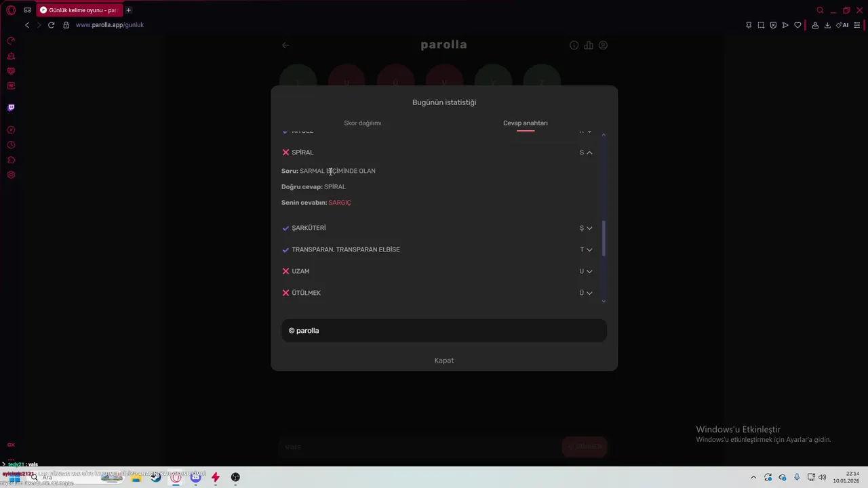This screenshot has width=868, height=488.
Task: Open the ad blocker shield icon
Action: [773, 25]
